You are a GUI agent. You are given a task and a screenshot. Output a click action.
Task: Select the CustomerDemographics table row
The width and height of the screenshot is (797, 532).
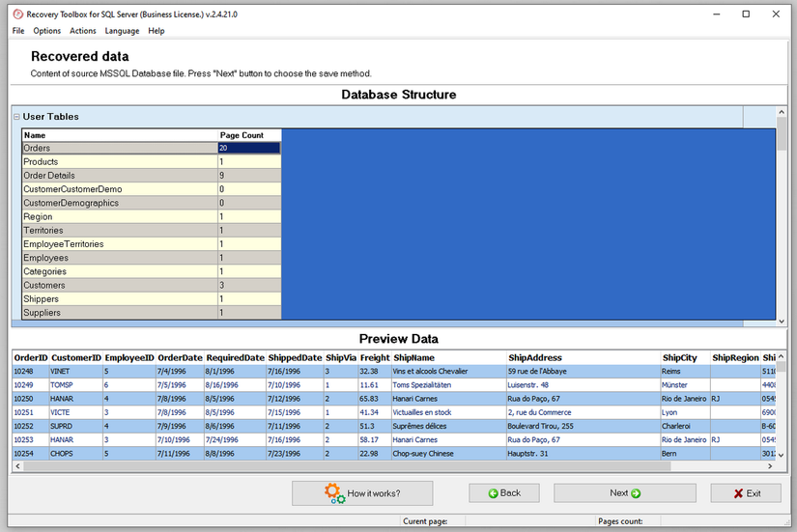pyautogui.click(x=152, y=203)
